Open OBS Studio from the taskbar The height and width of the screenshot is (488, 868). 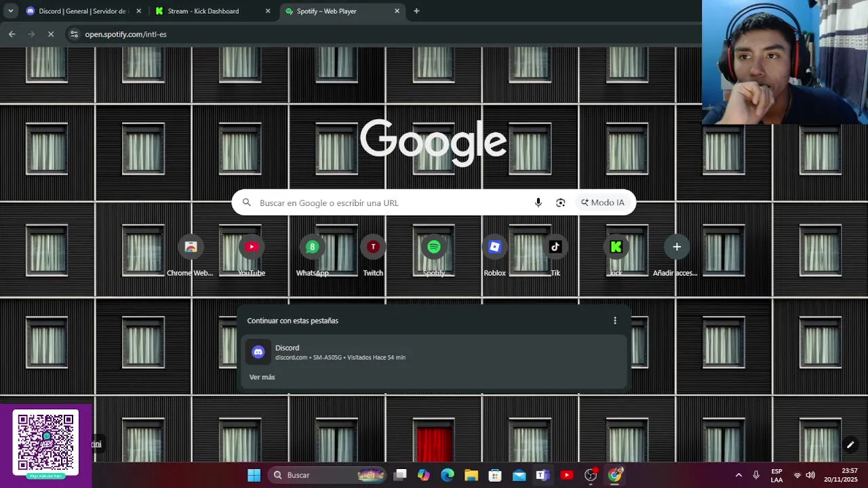[x=591, y=475]
